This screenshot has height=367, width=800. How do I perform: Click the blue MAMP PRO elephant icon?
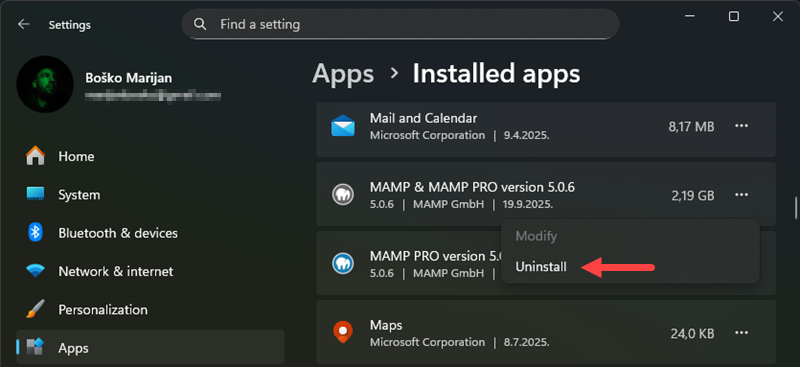pos(342,263)
